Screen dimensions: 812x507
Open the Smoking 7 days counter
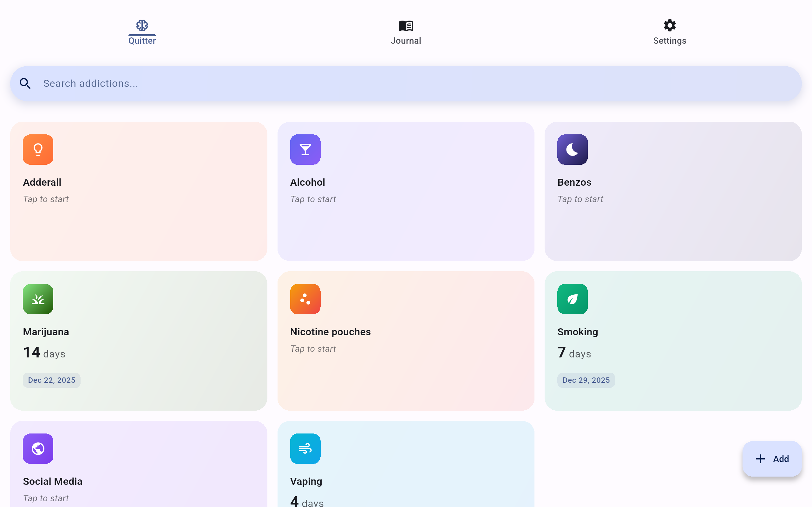574,353
